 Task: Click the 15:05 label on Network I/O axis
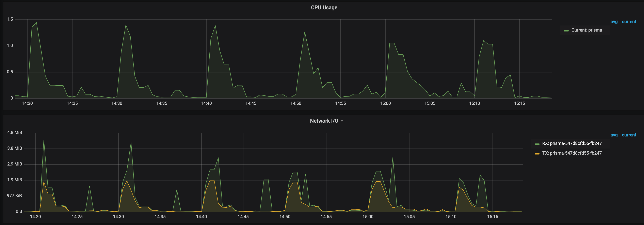pyautogui.click(x=409, y=217)
